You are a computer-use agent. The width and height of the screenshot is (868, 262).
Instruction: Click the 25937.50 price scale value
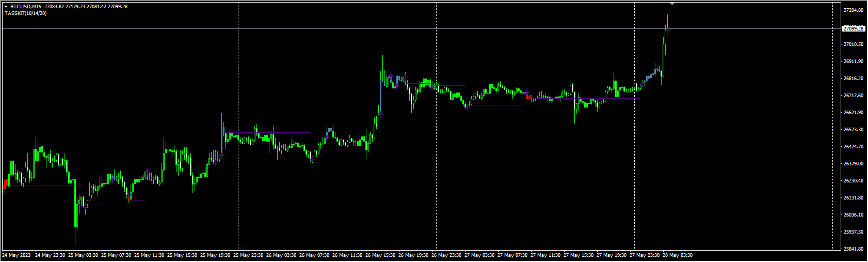pos(854,232)
